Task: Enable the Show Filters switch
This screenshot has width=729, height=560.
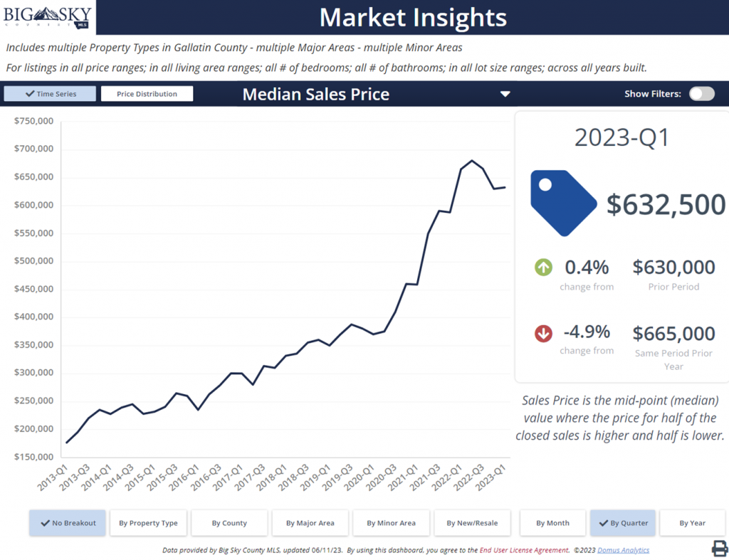Action: [x=701, y=93]
